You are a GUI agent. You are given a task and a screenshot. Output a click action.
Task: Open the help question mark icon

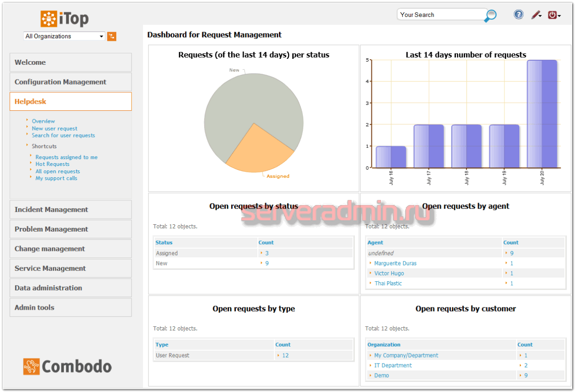tap(518, 15)
